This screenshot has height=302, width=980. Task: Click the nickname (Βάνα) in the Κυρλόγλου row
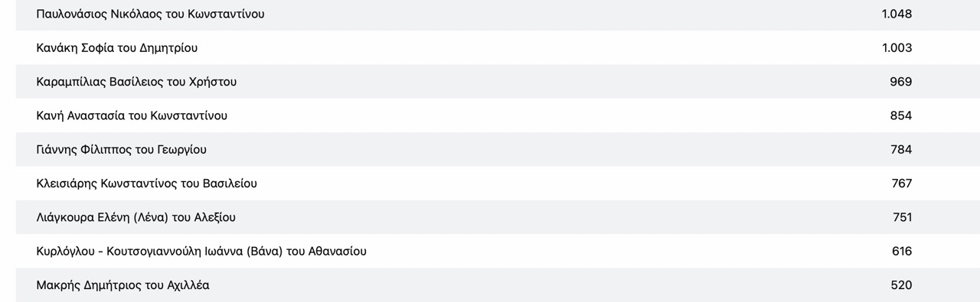pyautogui.click(x=266, y=251)
